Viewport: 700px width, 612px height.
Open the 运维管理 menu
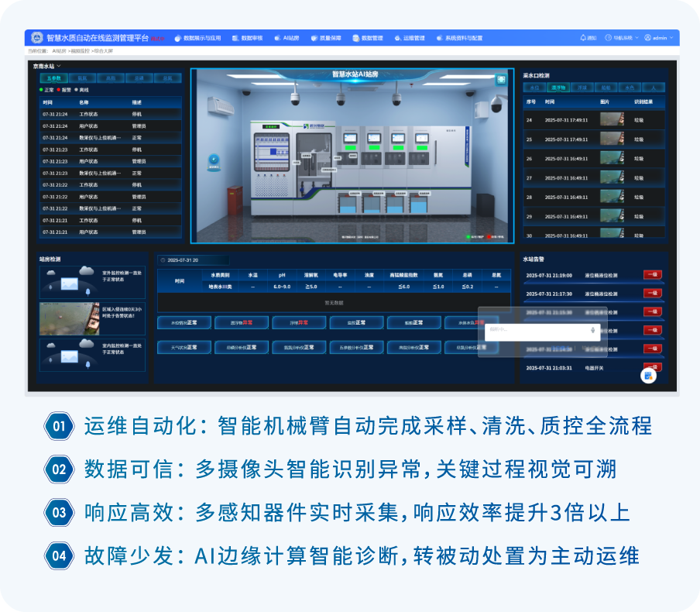coord(410,37)
